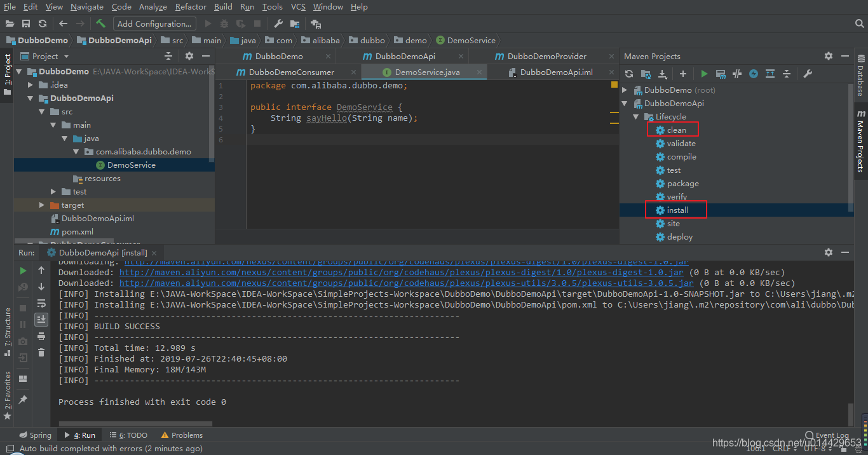
Task: Open Maven Settings wrench icon
Action: click(808, 74)
